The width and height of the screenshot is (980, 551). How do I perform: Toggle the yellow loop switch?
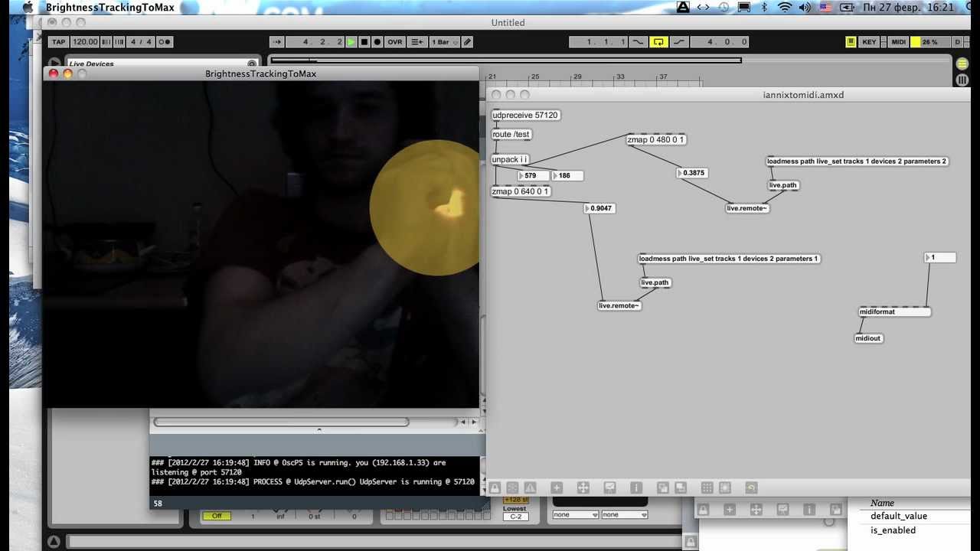tap(658, 42)
